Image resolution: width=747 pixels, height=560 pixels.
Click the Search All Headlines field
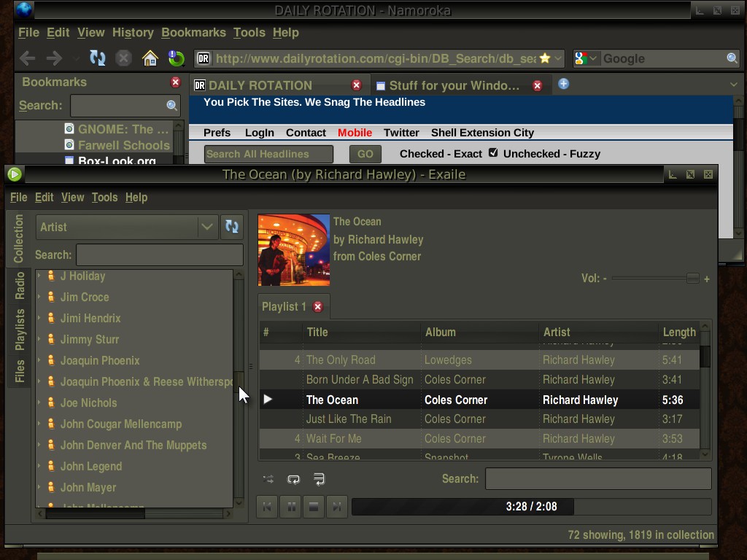coord(268,155)
